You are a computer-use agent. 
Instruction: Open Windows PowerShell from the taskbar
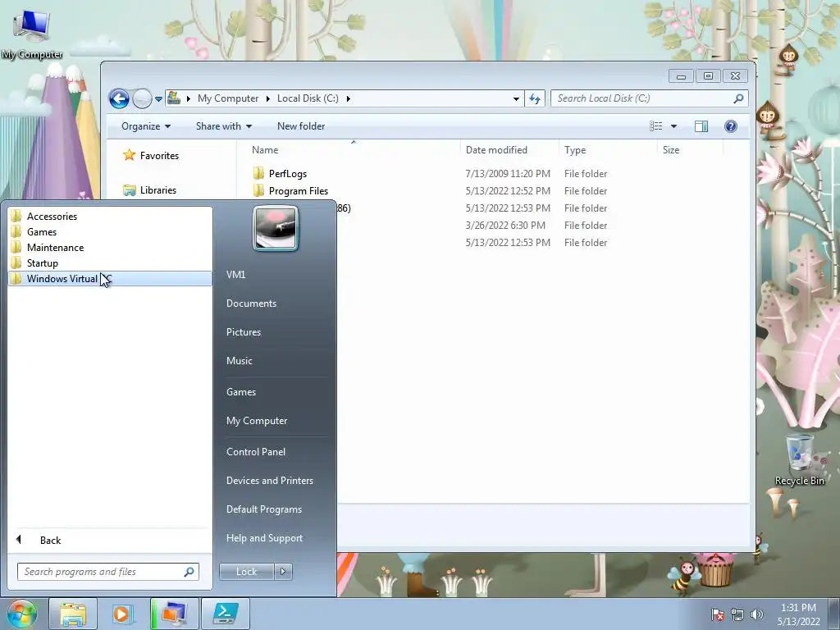225,614
